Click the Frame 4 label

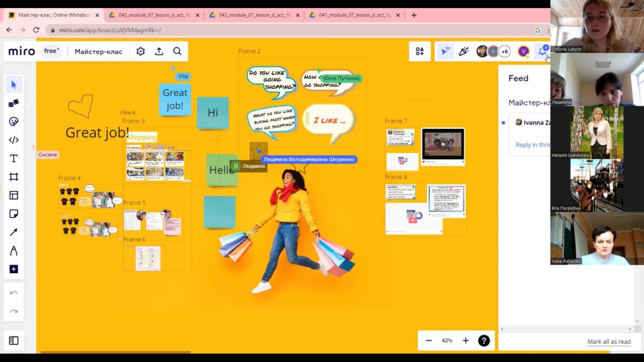tap(69, 178)
